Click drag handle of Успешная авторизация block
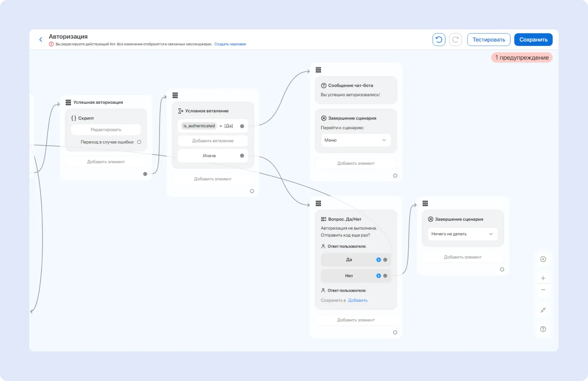588x381 pixels. (x=68, y=102)
